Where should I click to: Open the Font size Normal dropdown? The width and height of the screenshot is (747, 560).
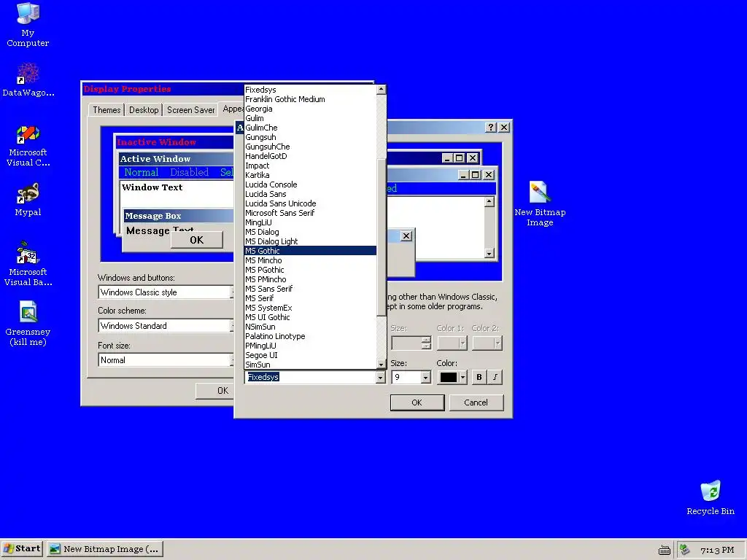coord(166,360)
